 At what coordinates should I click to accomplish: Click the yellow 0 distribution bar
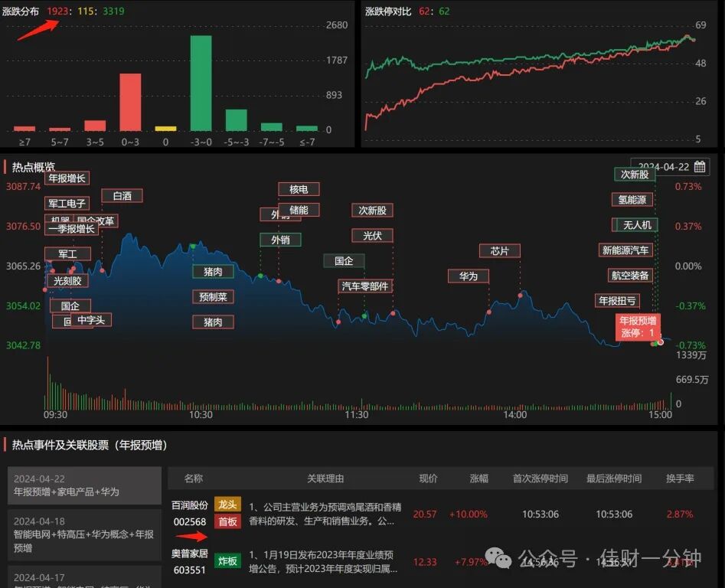(x=165, y=129)
